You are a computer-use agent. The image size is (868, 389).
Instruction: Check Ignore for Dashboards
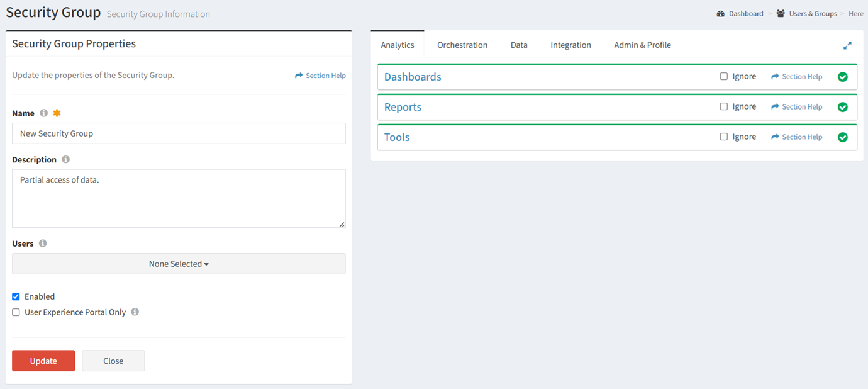(x=723, y=76)
